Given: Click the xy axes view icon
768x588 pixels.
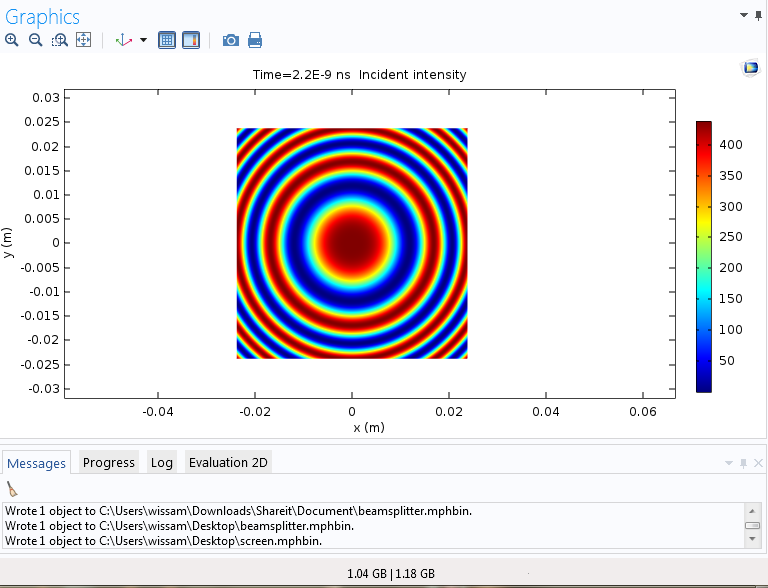Looking at the screenshot, I should pos(124,40).
